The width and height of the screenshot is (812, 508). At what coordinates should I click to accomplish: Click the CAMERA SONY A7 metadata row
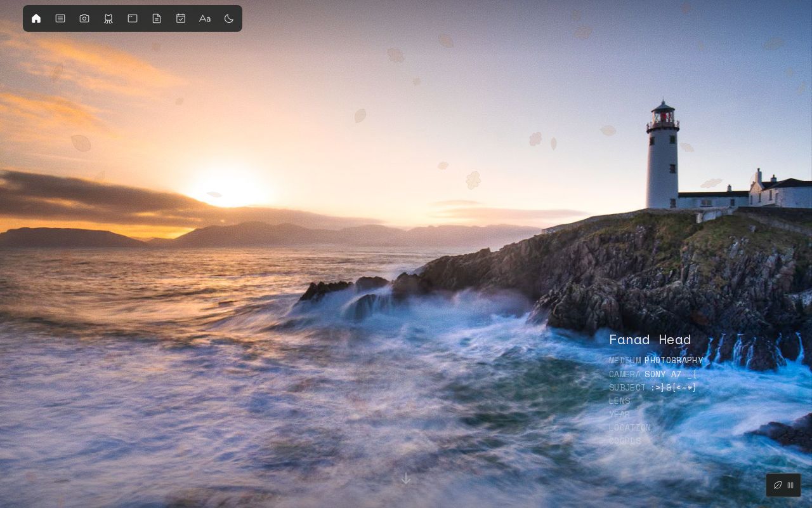point(653,374)
